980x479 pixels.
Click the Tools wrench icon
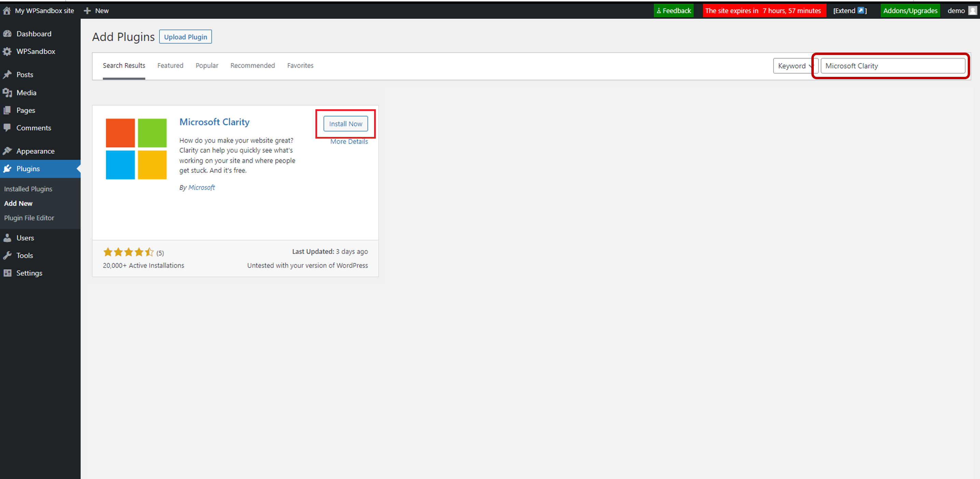coord(7,255)
